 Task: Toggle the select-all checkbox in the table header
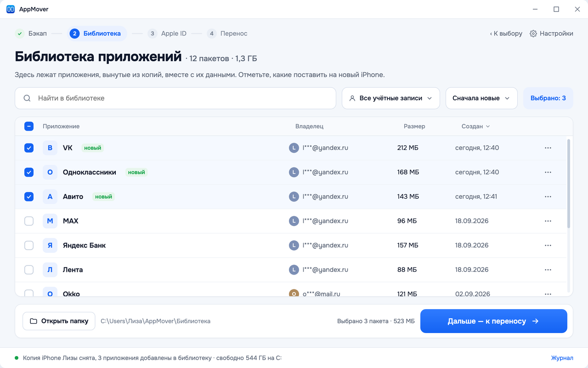29,126
